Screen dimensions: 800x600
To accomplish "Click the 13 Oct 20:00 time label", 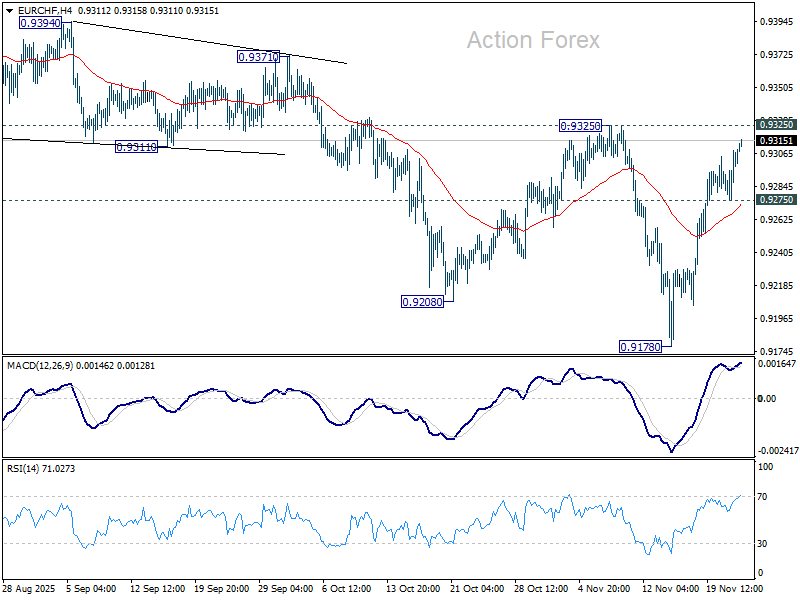I will (x=413, y=588).
